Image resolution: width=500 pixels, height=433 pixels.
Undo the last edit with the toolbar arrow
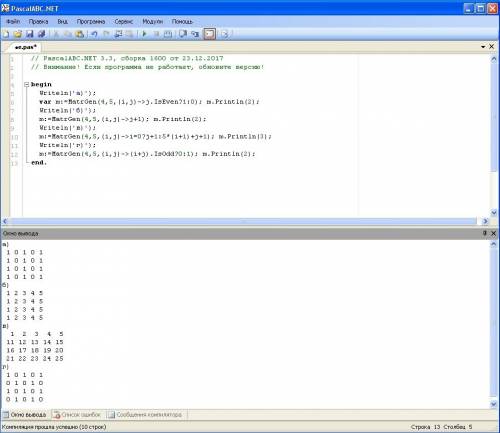(94, 34)
